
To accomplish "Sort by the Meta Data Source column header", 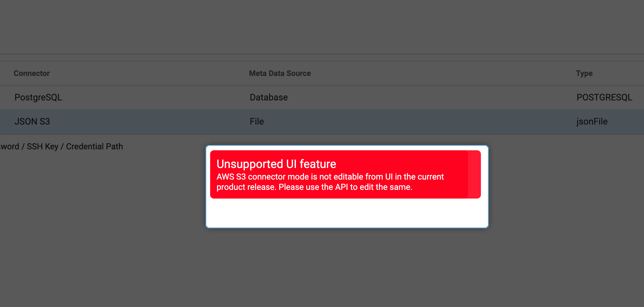I will [280, 73].
